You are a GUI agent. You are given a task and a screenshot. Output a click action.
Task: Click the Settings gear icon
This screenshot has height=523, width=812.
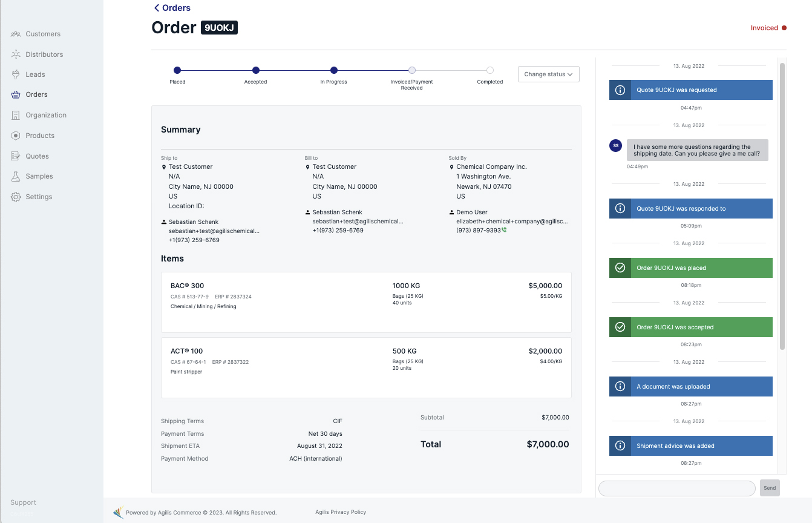click(16, 197)
